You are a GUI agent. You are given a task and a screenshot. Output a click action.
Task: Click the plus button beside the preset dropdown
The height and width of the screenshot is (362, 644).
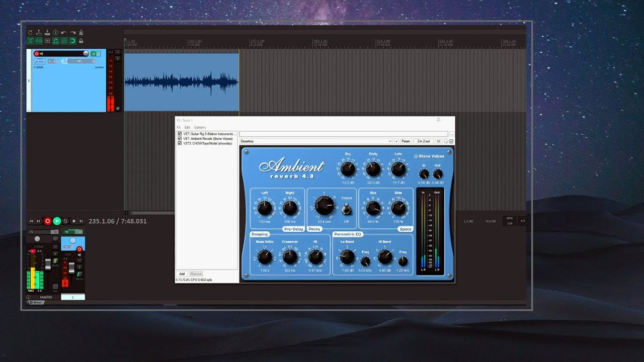click(396, 141)
